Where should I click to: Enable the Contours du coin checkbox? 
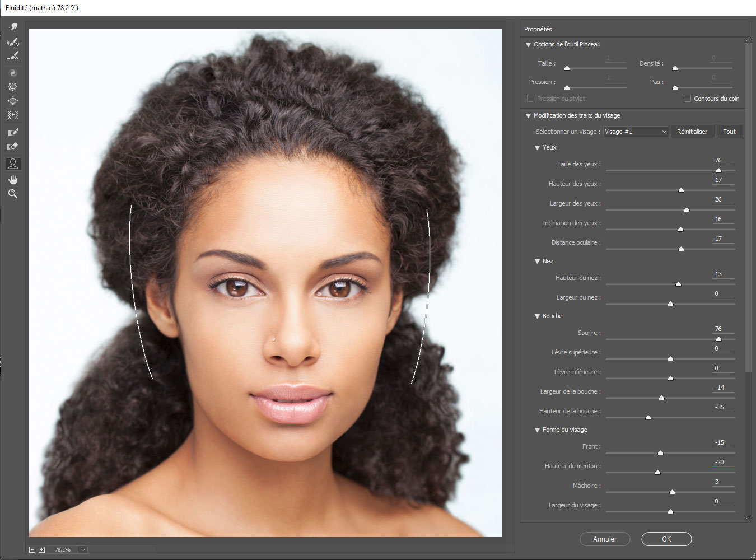point(687,99)
